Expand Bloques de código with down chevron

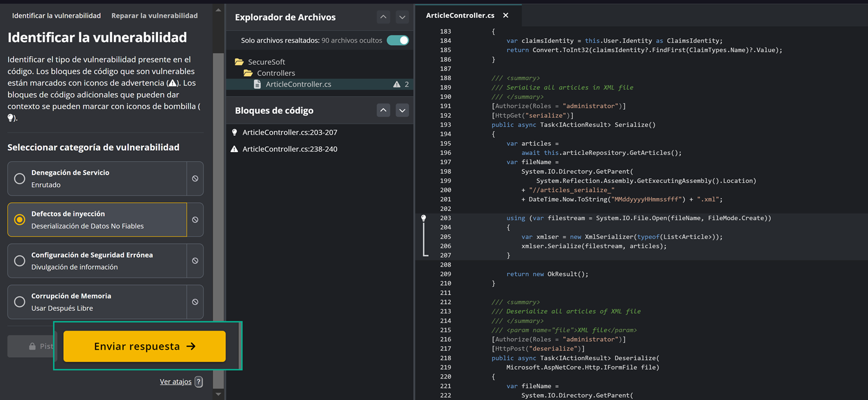(402, 110)
